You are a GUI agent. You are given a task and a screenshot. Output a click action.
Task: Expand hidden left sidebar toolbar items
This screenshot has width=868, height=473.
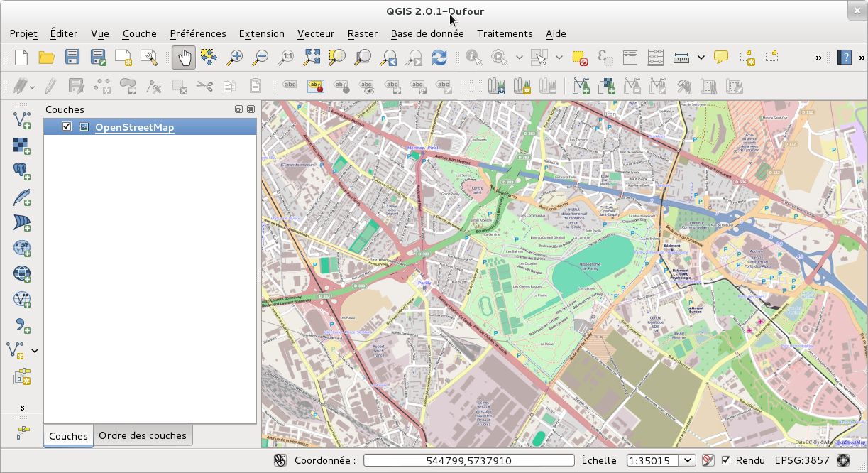(x=22, y=408)
